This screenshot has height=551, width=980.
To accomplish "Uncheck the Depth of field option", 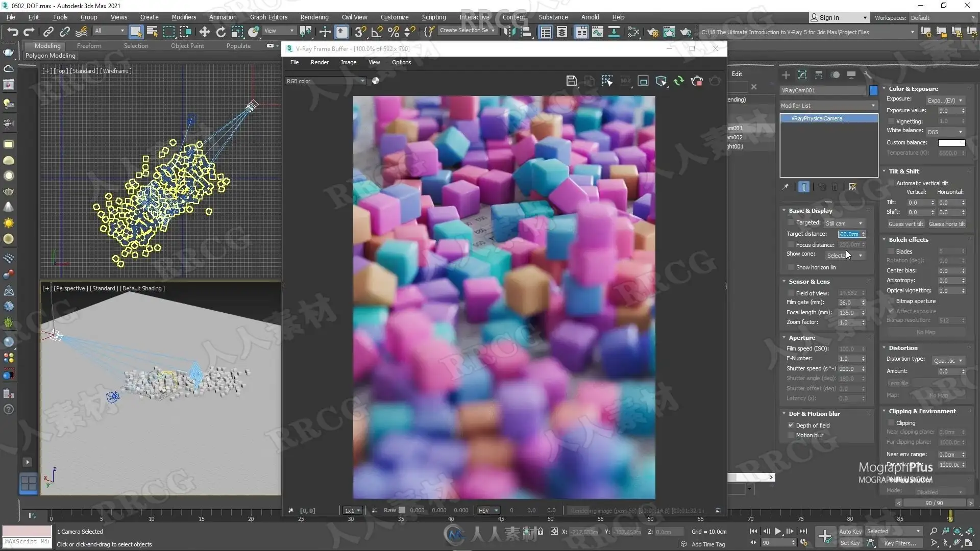I will click(x=791, y=425).
